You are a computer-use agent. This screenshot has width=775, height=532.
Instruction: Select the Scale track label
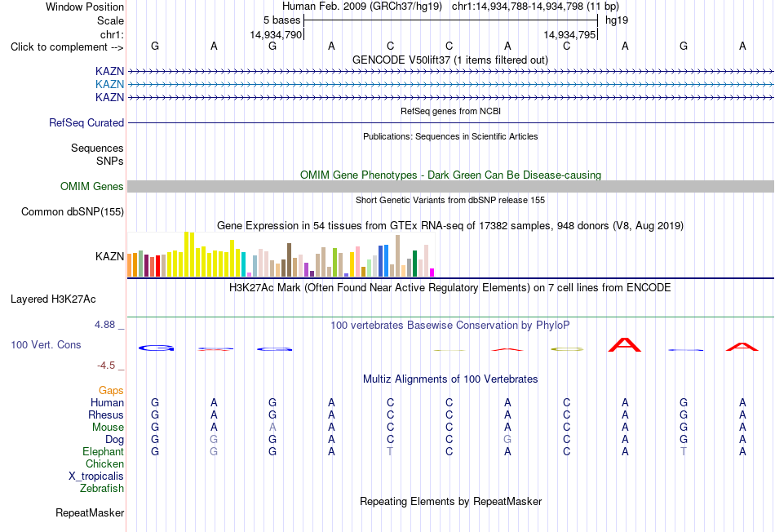110,20
